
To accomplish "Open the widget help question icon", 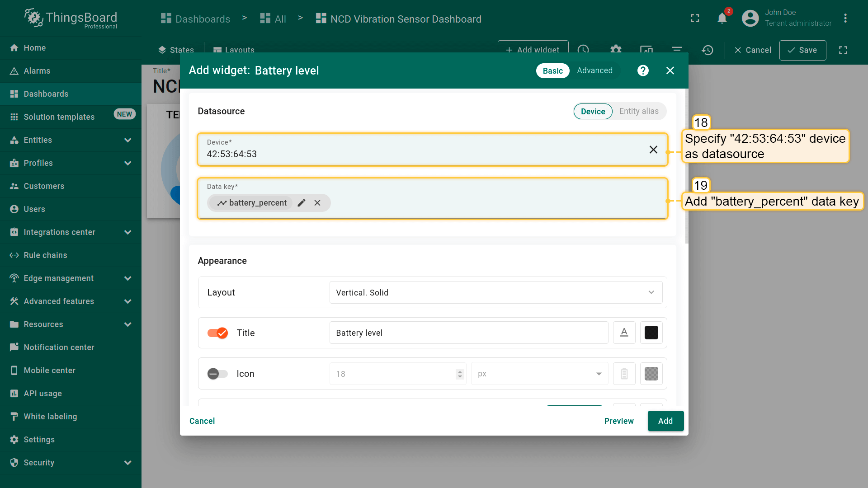I will click(x=643, y=70).
